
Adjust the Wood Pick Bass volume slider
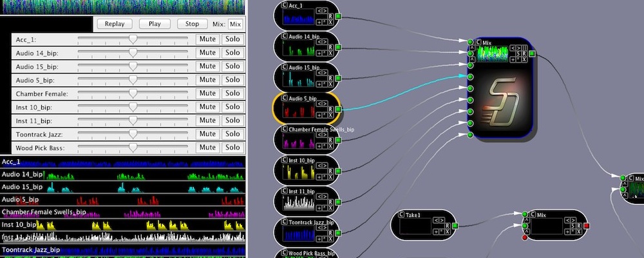(133, 148)
